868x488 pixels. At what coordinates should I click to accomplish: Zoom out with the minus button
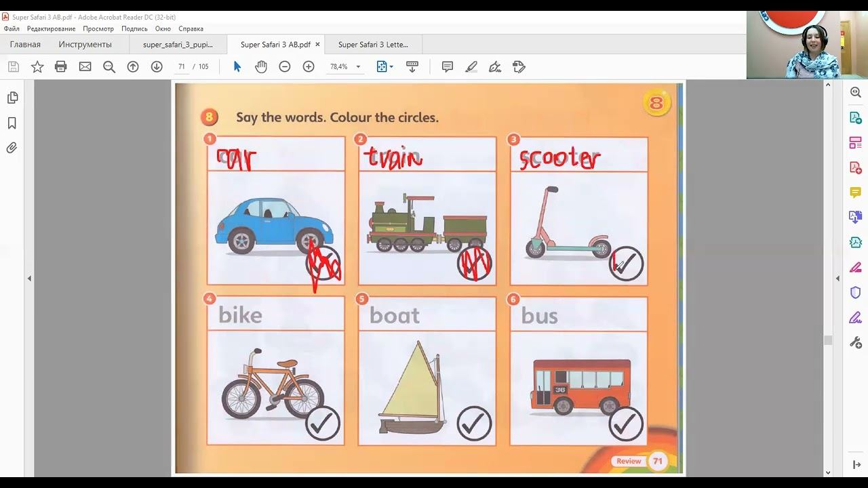tap(285, 66)
